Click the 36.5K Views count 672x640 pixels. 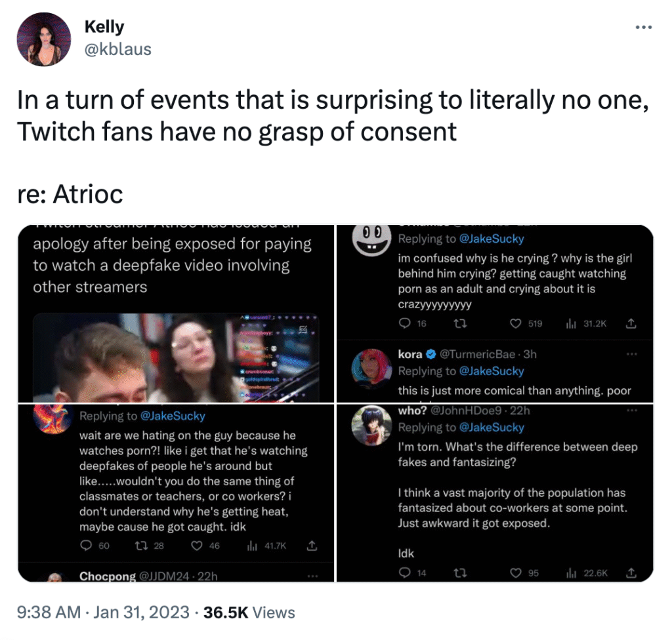pos(249,612)
